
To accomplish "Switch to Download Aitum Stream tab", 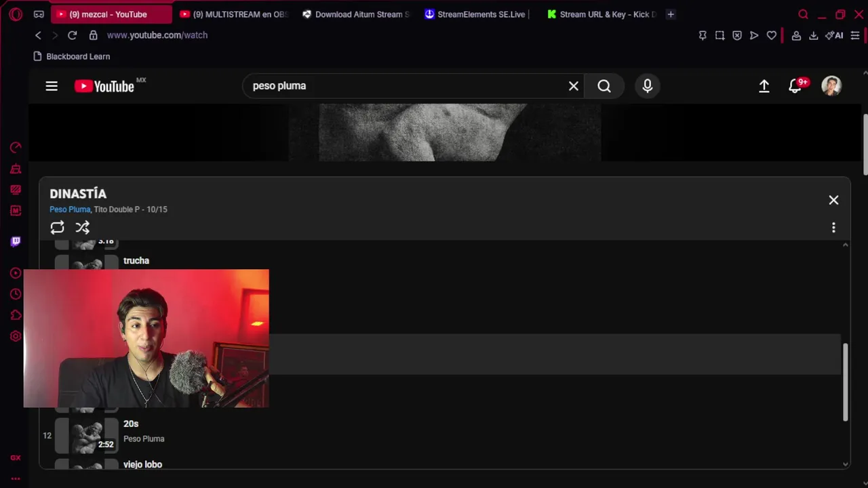I will pyautogui.click(x=356, y=14).
